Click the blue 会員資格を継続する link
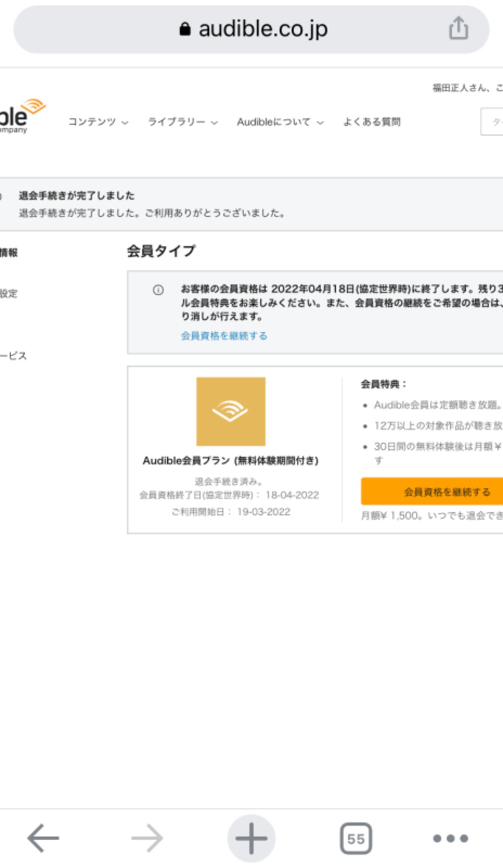 click(x=224, y=336)
